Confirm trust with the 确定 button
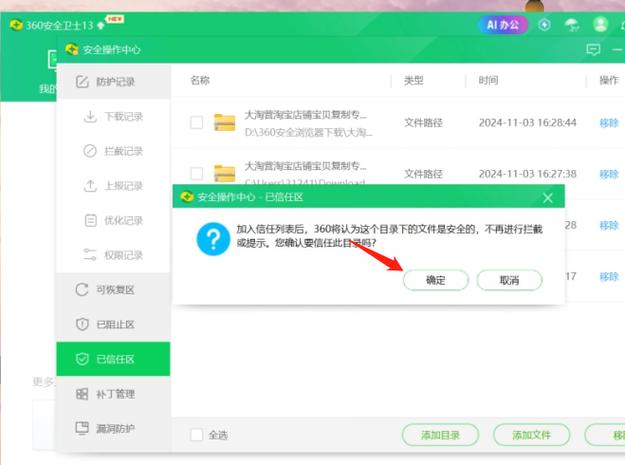 tap(435, 280)
